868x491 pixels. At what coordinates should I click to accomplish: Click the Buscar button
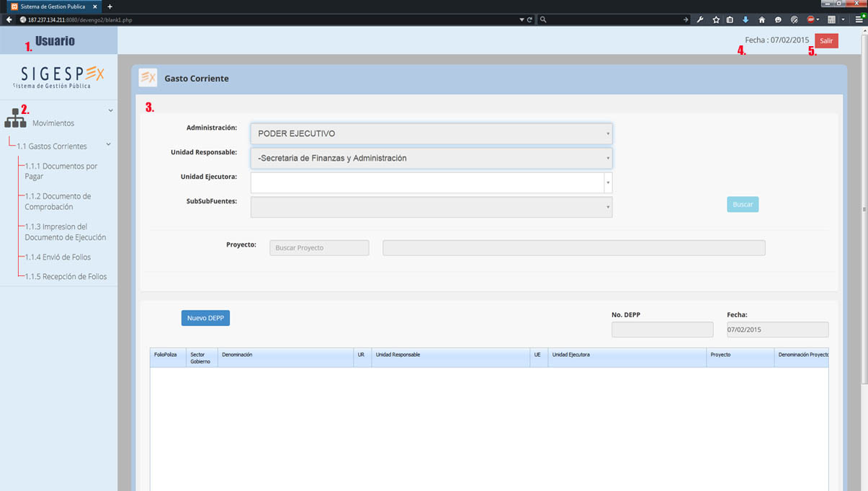pyautogui.click(x=743, y=205)
